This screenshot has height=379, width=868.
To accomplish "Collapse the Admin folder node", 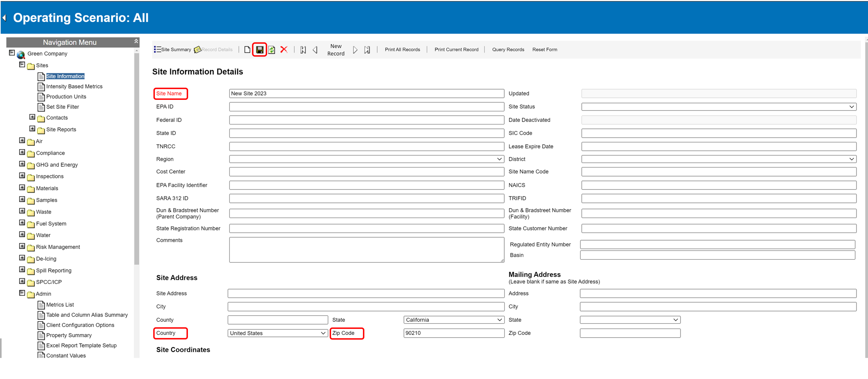I will click(x=22, y=293).
